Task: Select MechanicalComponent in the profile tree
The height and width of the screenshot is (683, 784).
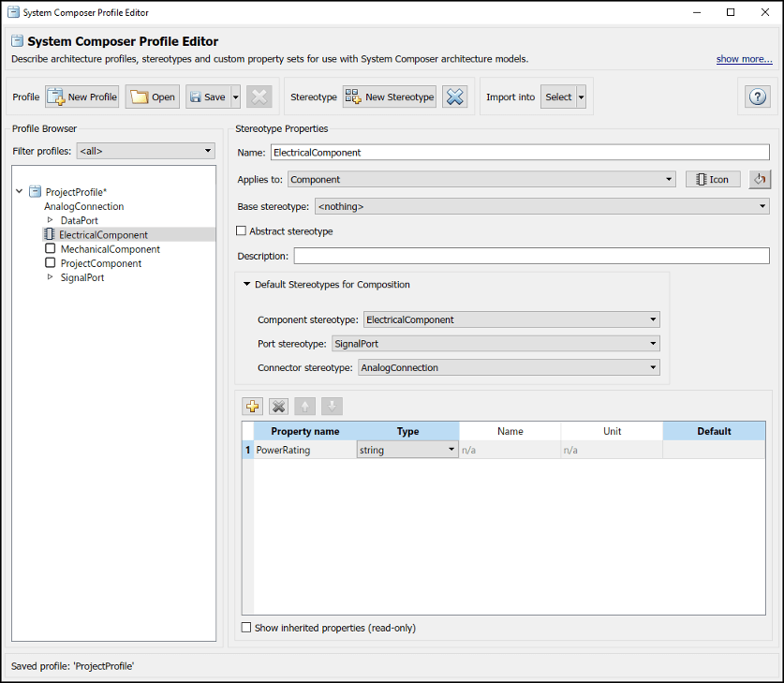Action: (110, 249)
